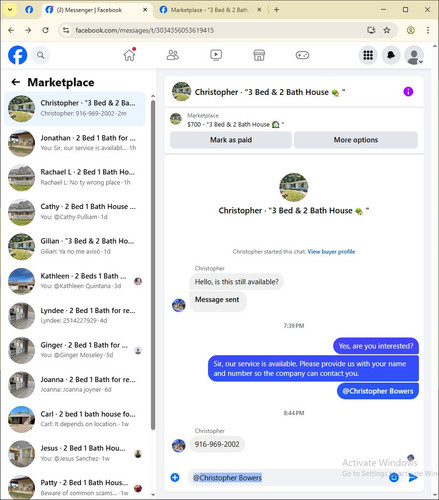Click the blue plus attachment icon
The height and width of the screenshot is (500, 439).
coord(175,478)
